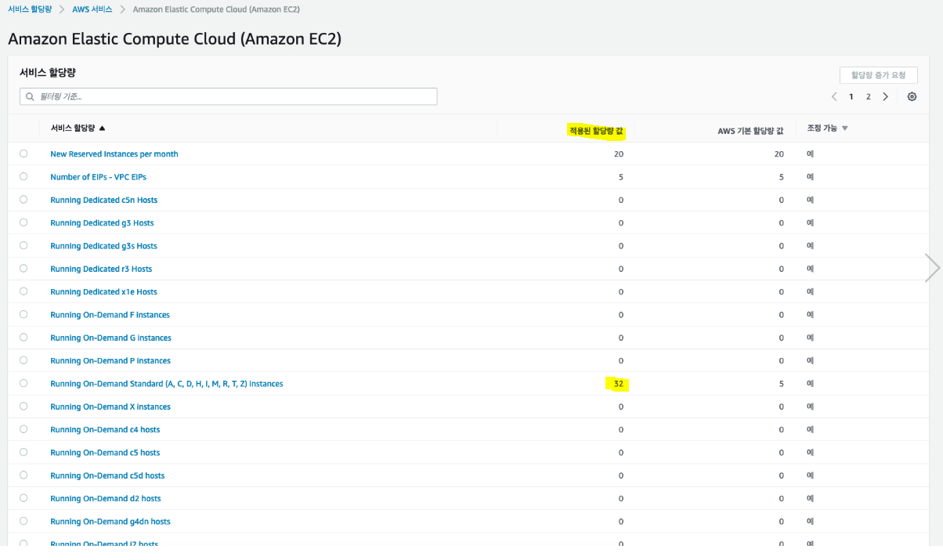
Task: Click the large right arrow at screen edge
Action: coord(932,268)
